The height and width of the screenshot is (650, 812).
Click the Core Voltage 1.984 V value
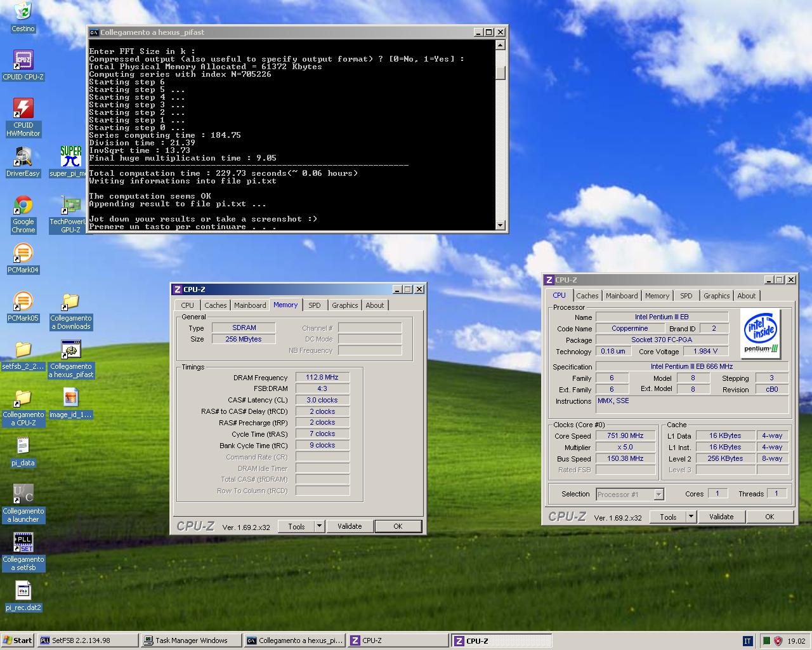tap(705, 351)
